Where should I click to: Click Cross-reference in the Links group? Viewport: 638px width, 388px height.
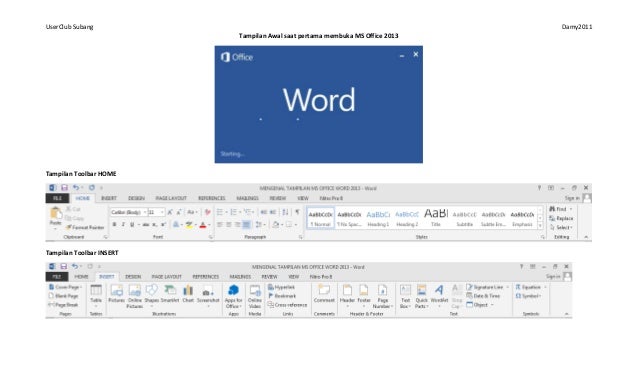pyautogui.click(x=287, y=305)
